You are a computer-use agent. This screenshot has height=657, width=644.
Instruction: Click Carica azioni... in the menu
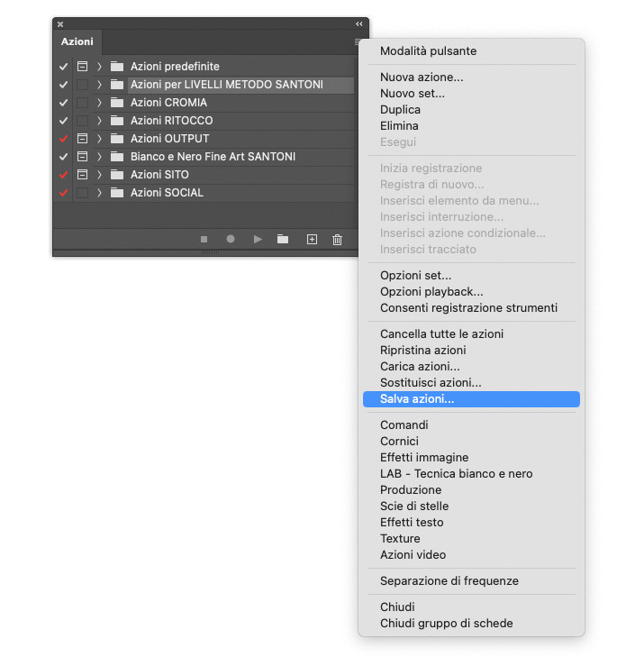[x=420, y=367]
